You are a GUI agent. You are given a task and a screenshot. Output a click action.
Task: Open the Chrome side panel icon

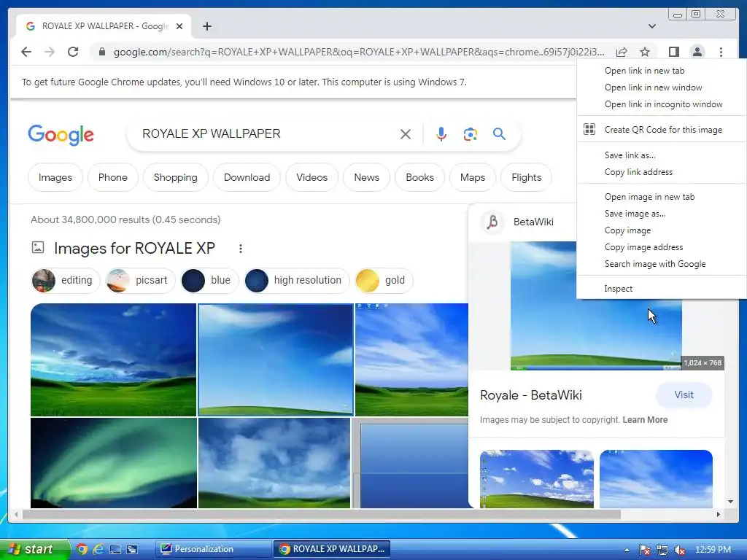[x=673, y=52]
